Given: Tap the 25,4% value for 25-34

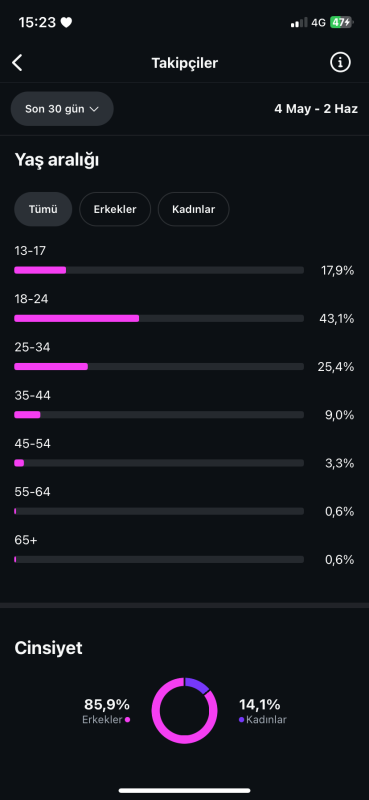Looking at the screenshot, I should tap(336, 367).
